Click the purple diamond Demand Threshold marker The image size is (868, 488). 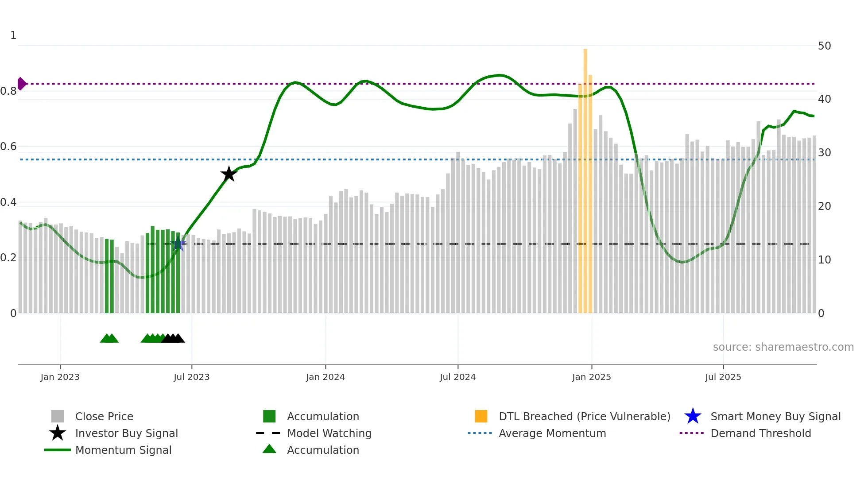pos(22,84)
